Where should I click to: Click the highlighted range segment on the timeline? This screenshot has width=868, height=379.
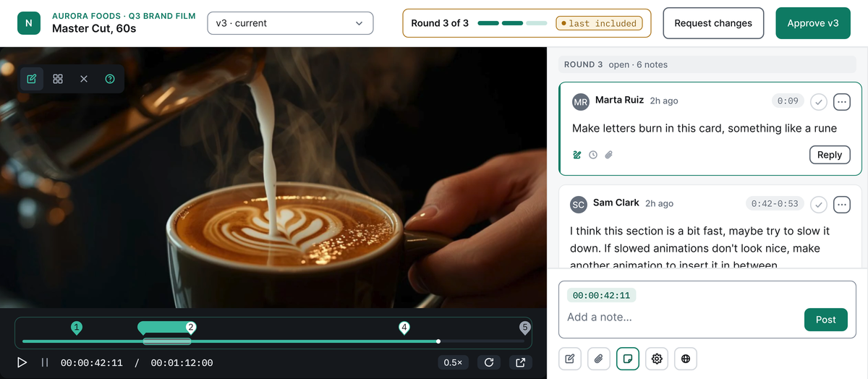[167, 341]
